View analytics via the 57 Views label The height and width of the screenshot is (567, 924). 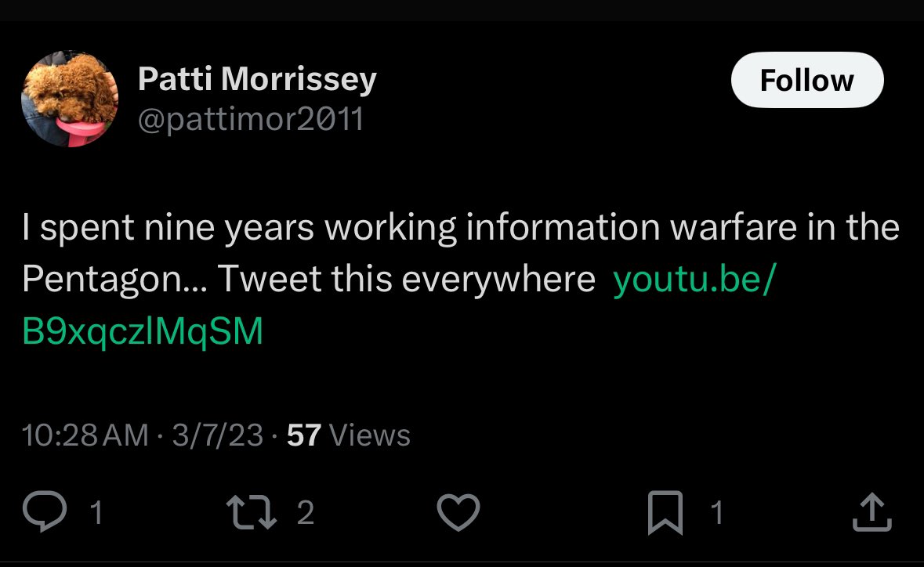coord(349,435)
